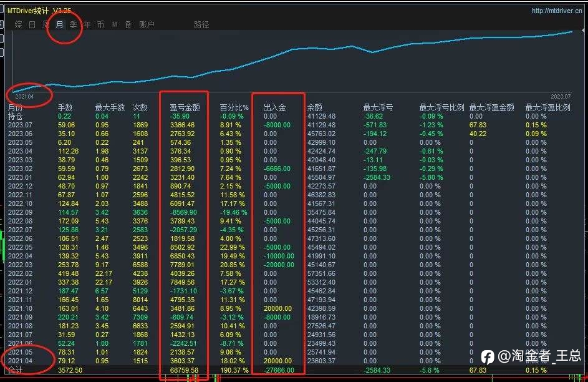Click withdrawal value -20000.00
Screen dimensions: 588x382
tap(279, 265)
